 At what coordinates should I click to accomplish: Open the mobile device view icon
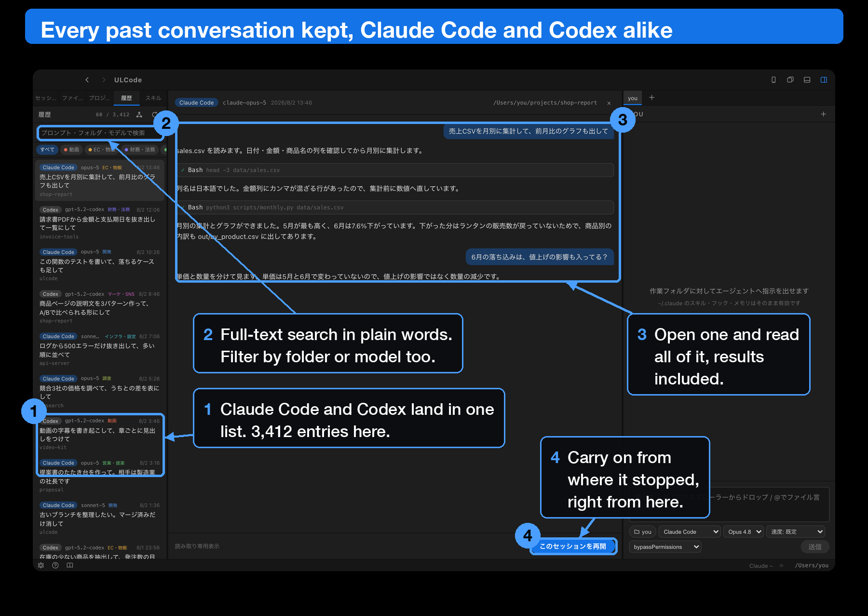773,80
